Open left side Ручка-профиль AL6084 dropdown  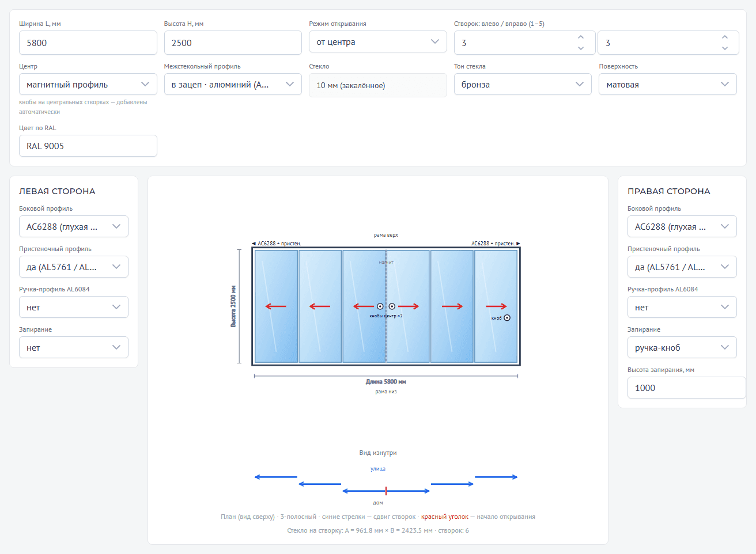(73, 307)
